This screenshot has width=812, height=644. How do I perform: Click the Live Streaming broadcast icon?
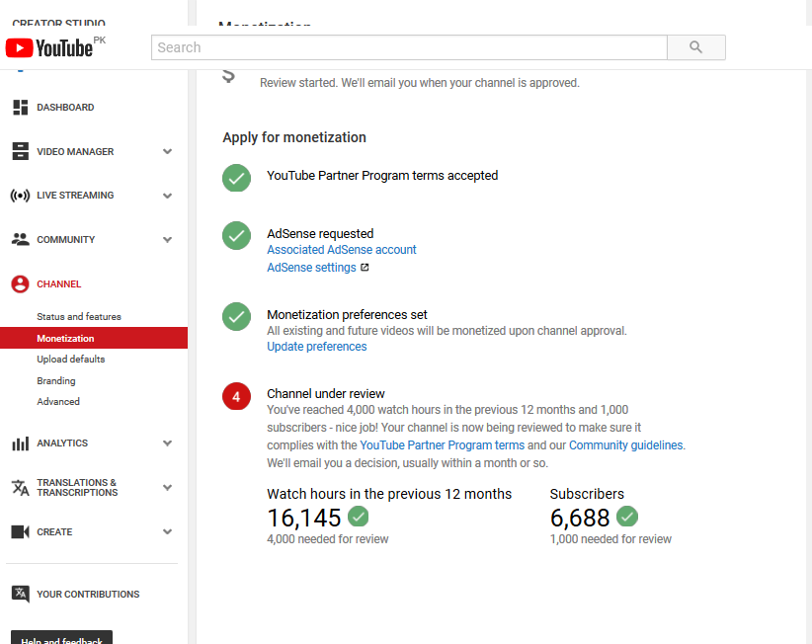[x=20, y=196]
